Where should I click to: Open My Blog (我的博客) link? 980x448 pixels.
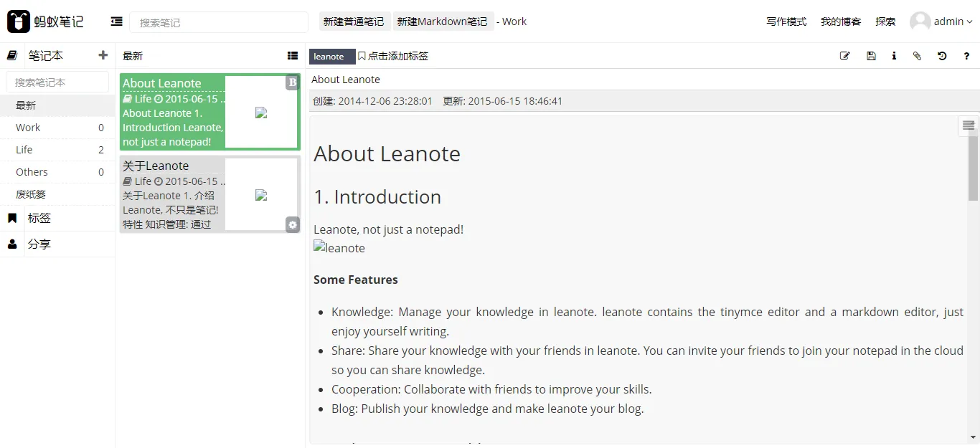pyautogui.click(x=841, y=22)
